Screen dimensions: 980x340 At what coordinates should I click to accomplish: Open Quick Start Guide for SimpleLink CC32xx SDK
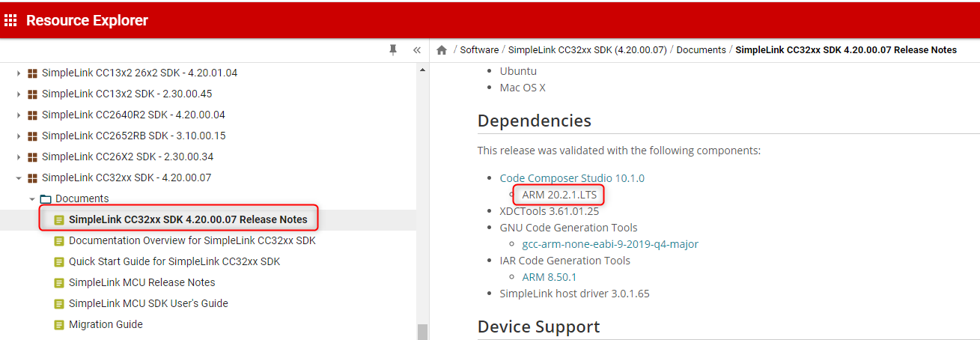coord(174,262)
